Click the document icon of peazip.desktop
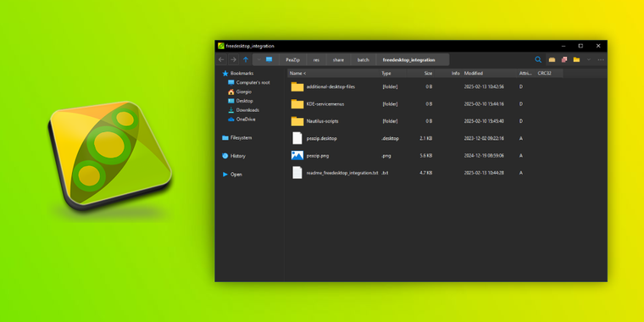Screen dimensions: 644x322 click(297, 138)
